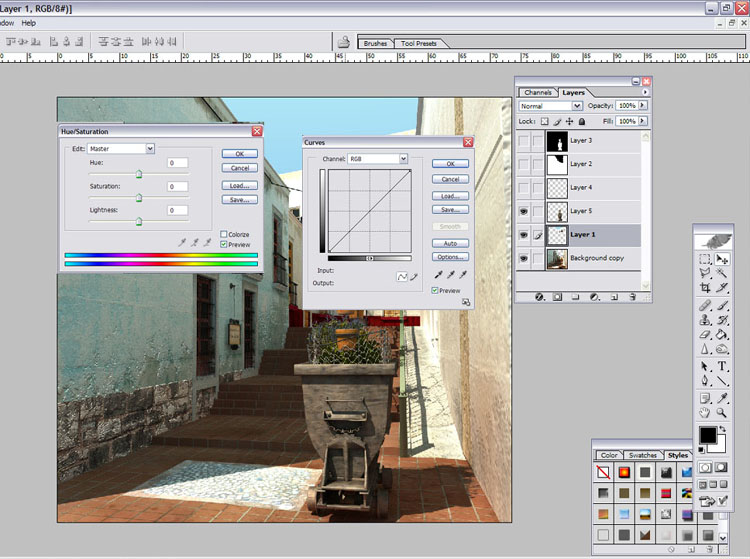The height and width of the screenshot is (559, 750).
Task: Open the Layers panel flyout menu
Action: [x=645, y=92]
